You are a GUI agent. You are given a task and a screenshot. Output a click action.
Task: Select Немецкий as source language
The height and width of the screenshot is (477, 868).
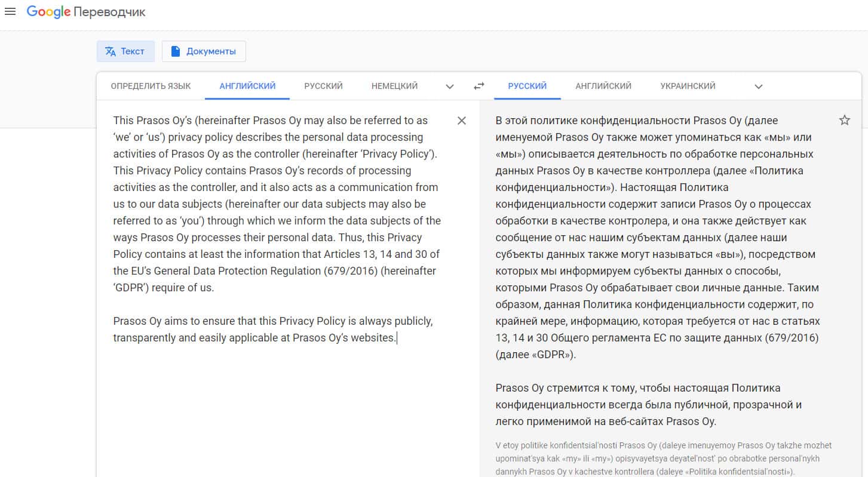(394, 86)
